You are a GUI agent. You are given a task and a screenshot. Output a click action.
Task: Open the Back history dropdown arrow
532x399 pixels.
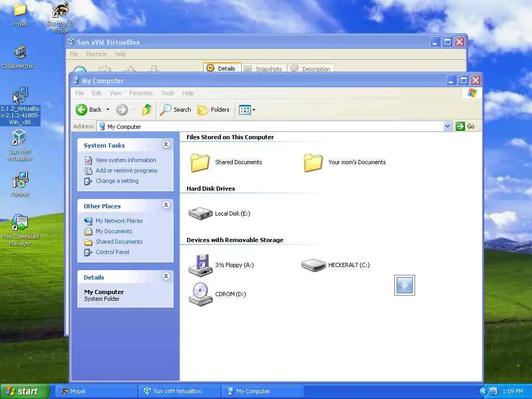pos(108,110)
